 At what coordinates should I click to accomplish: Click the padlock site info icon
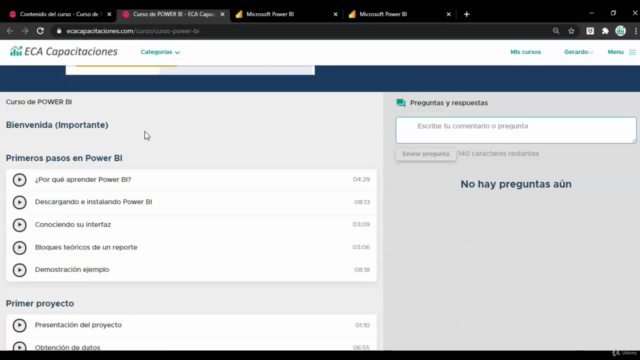point(59,31)
